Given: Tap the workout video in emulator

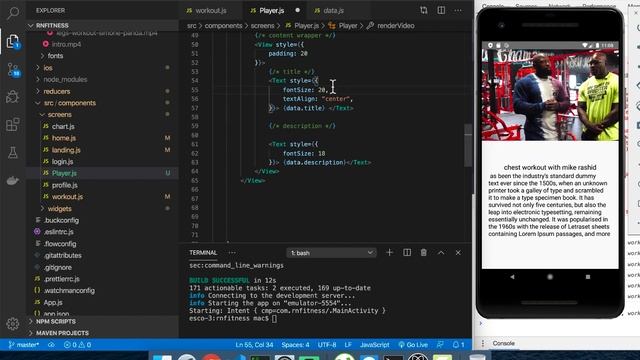Looking at the screenshot, I should click(x=550, y=95).
